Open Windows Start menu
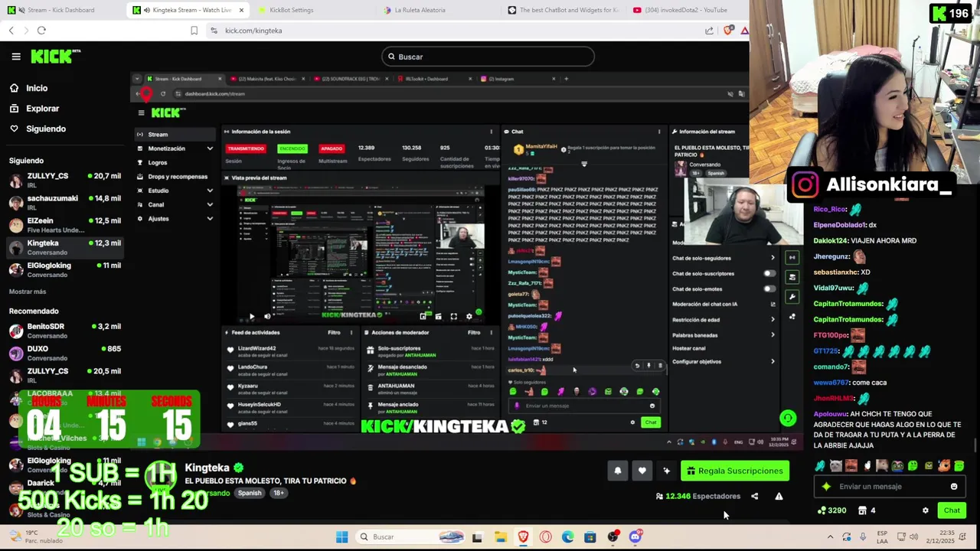980x551 pixels. pyautogui.click(x=342, y=537)
